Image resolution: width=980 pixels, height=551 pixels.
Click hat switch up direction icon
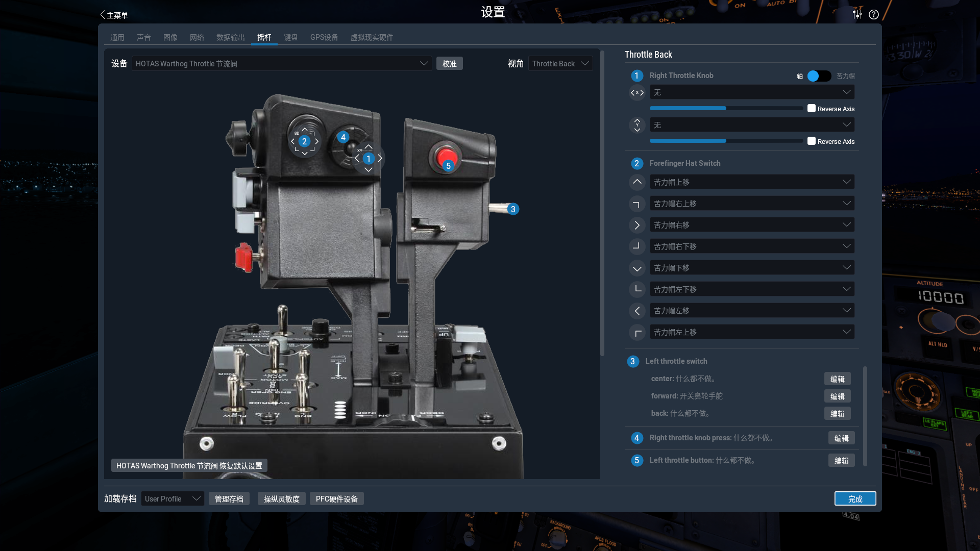pyautogui.click(x=637, y=182)
